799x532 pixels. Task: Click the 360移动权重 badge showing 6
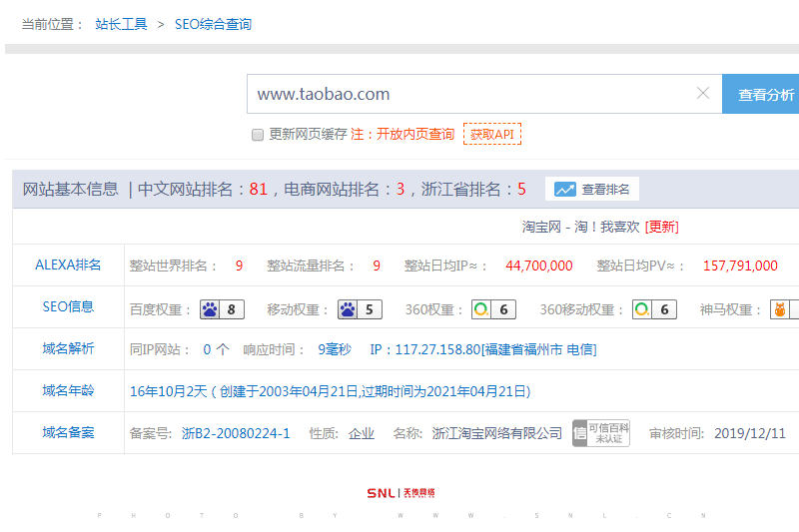coord(655,309)
